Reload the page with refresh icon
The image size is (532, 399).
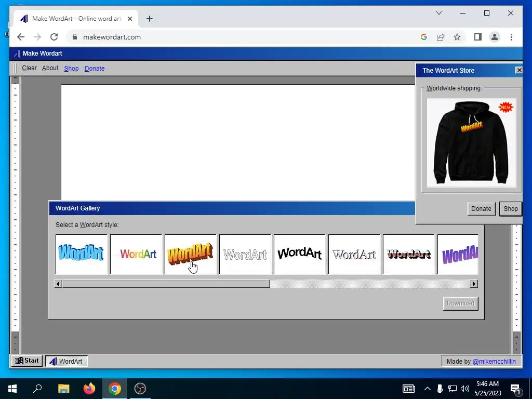[54, 37]
